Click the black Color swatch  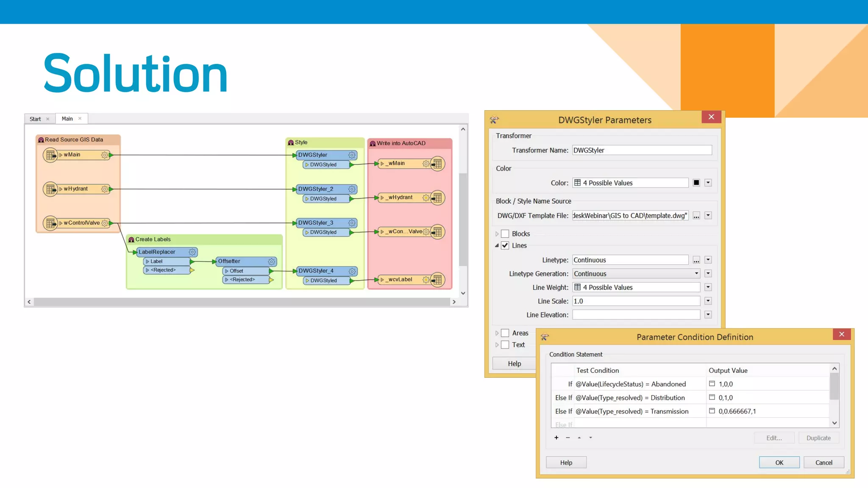696,183
